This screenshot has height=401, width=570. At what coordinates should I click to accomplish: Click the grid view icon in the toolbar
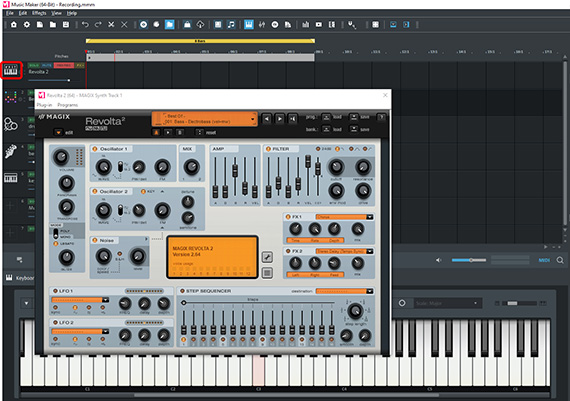[x=376, y=25]
